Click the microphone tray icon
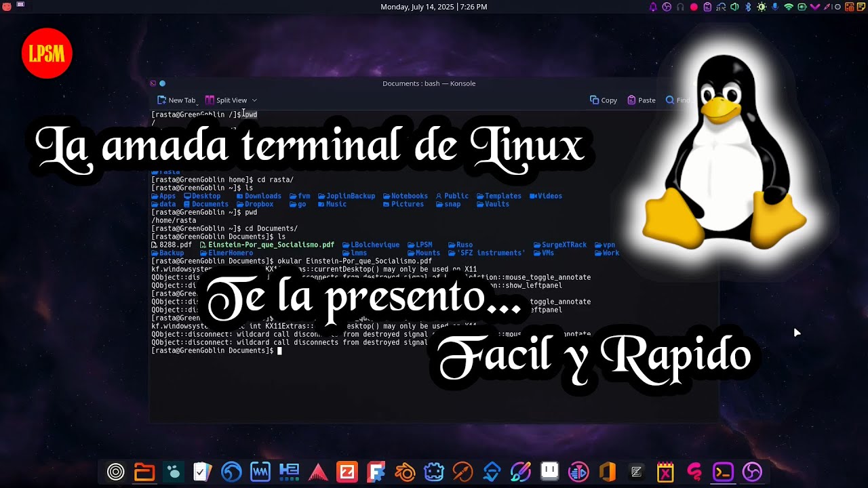868x488 pixels. pyautogui.click(x=775, y=7)
